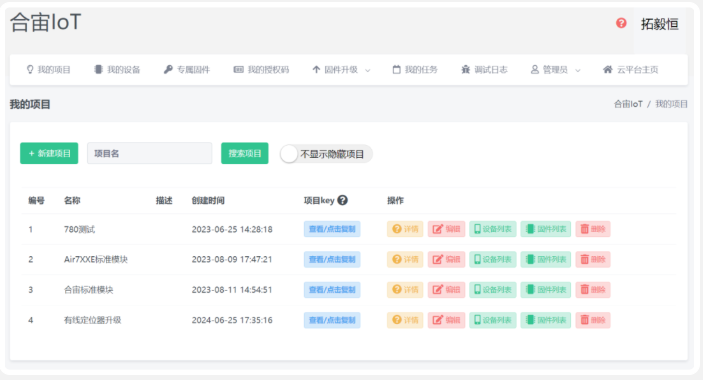Viewport: 703px width, 380px height.
Task: Expand the 管理员 dropdown menu
Action: 555,69
